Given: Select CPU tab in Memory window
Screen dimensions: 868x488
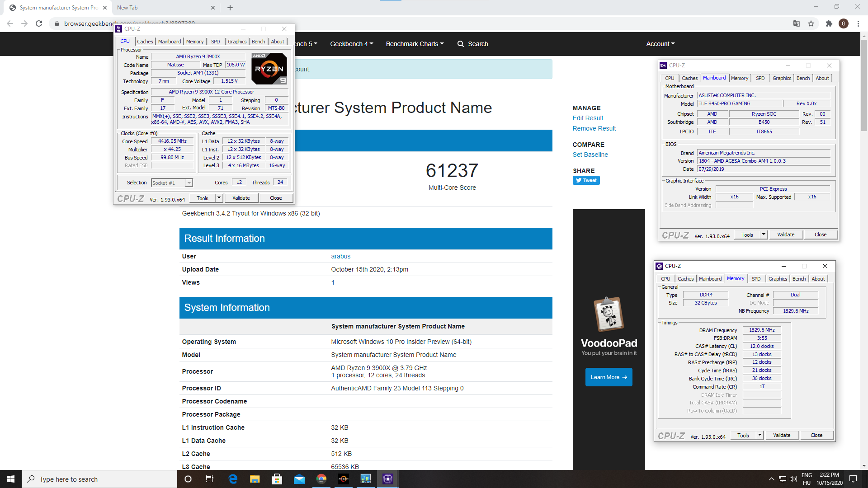Looking at the screenshot, I should click(x=665, y=279).
